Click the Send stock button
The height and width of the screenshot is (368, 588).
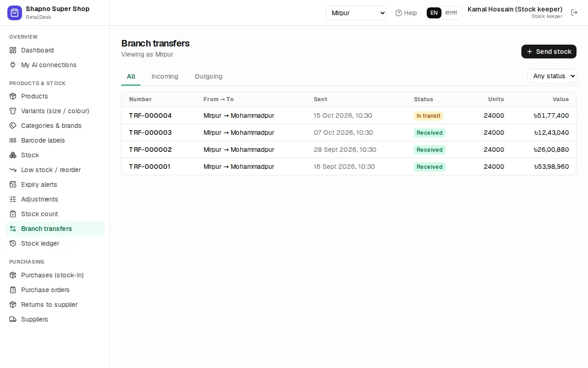tap(549, 52)
